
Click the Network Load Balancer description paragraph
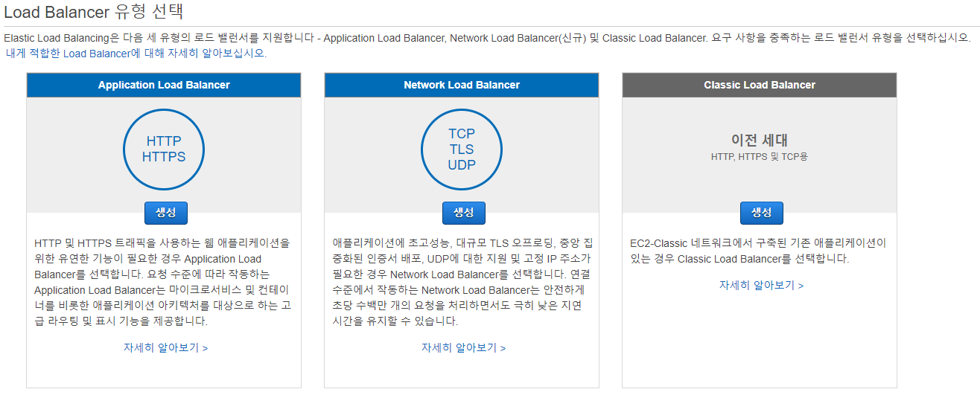coord(462,282)
